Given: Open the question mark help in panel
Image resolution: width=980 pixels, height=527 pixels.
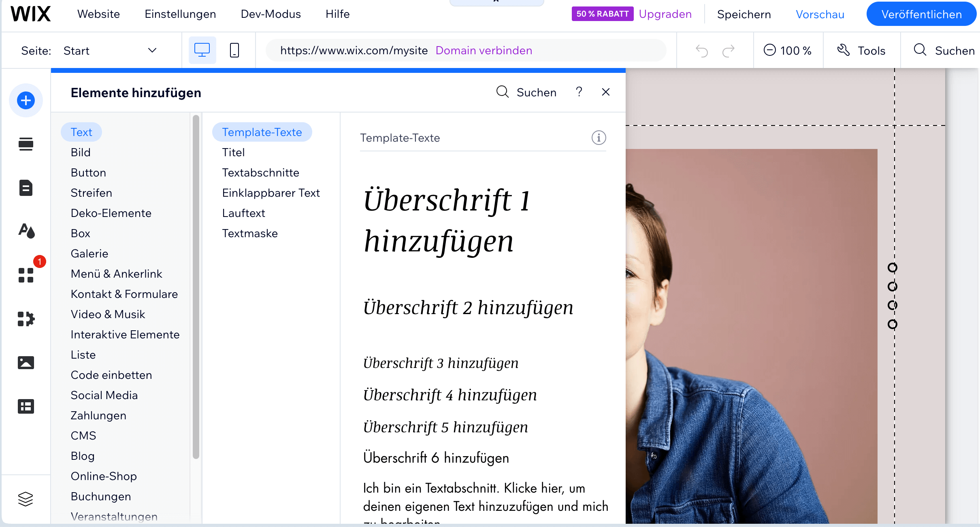Looking at the screenshot, I should pos(579,92).
